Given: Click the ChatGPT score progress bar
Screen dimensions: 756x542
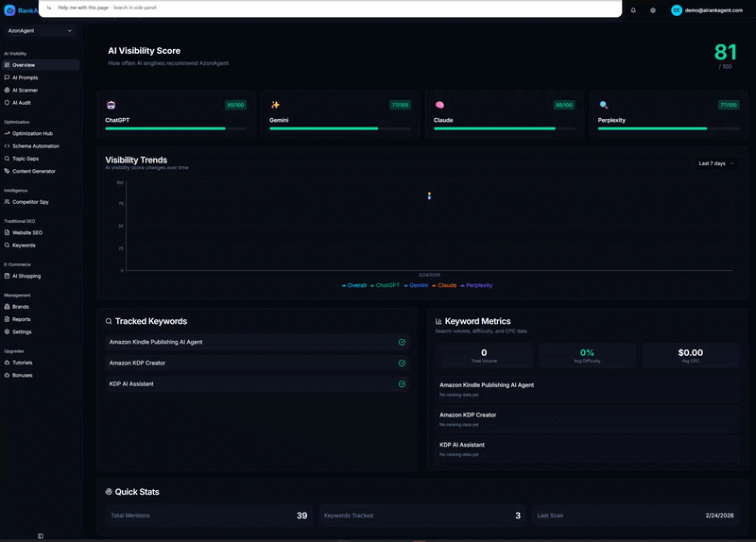Looking at the screenshot, I should [x=176, y=128].
